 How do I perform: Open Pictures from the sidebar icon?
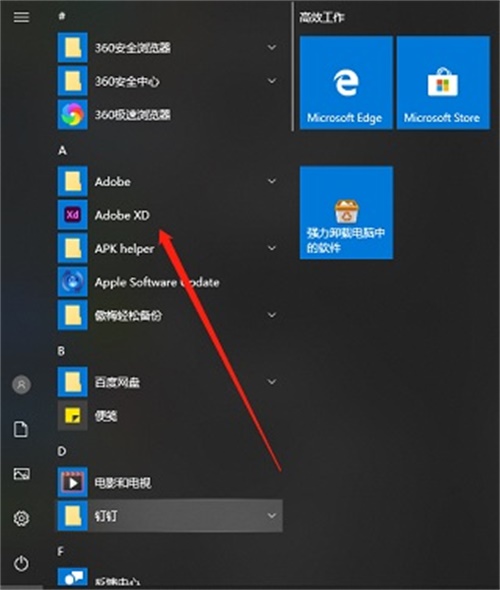tap(21, 474)
